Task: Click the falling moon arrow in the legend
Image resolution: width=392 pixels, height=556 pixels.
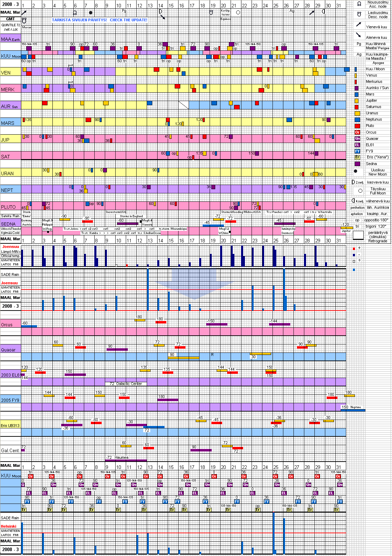Action: pyautogui.click(x=358, y=35)
